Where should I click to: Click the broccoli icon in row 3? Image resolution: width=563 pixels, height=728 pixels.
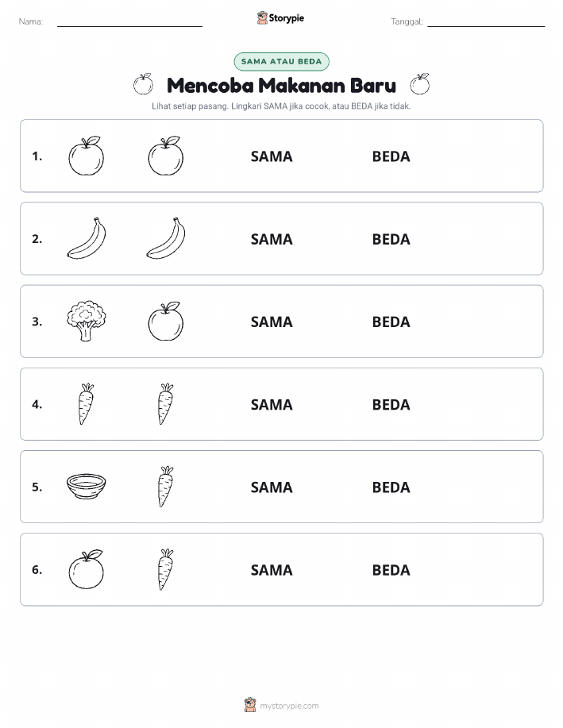click(87, 322)
